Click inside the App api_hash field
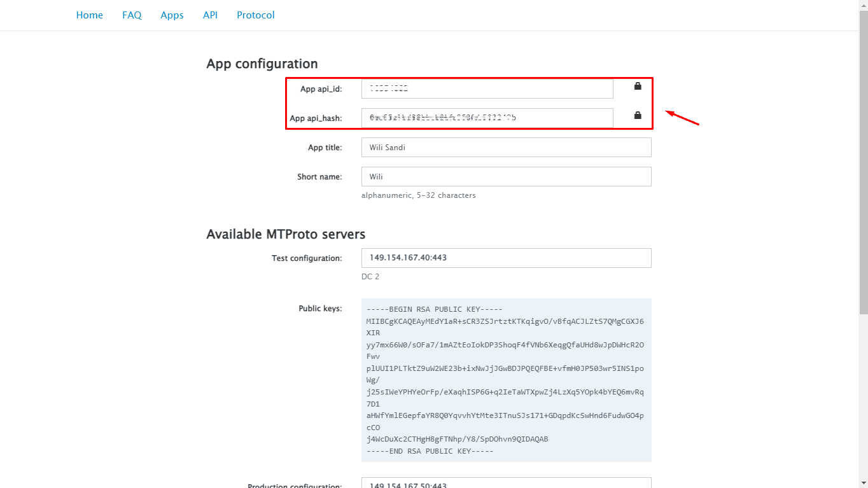This screenshot has width=868, height=488. click(487, 118)
